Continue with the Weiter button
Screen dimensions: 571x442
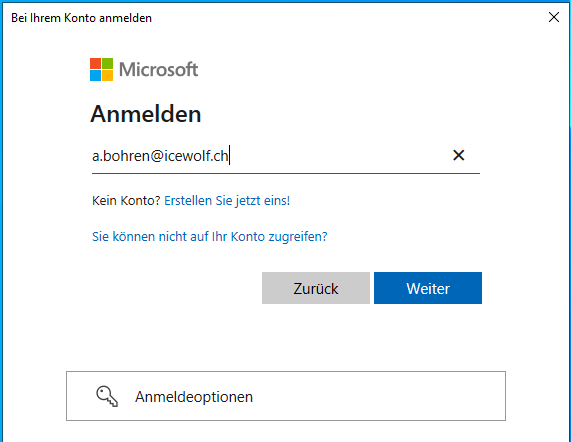pyautogui.click(x=428, y=288)
